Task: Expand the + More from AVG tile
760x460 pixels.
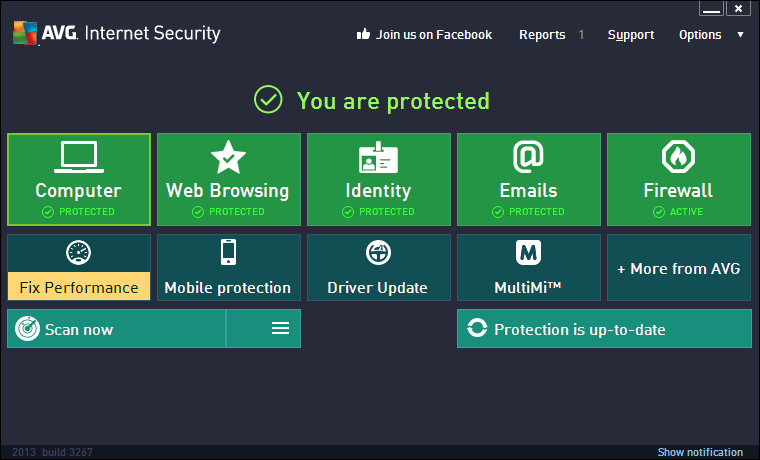Action: 678,268
